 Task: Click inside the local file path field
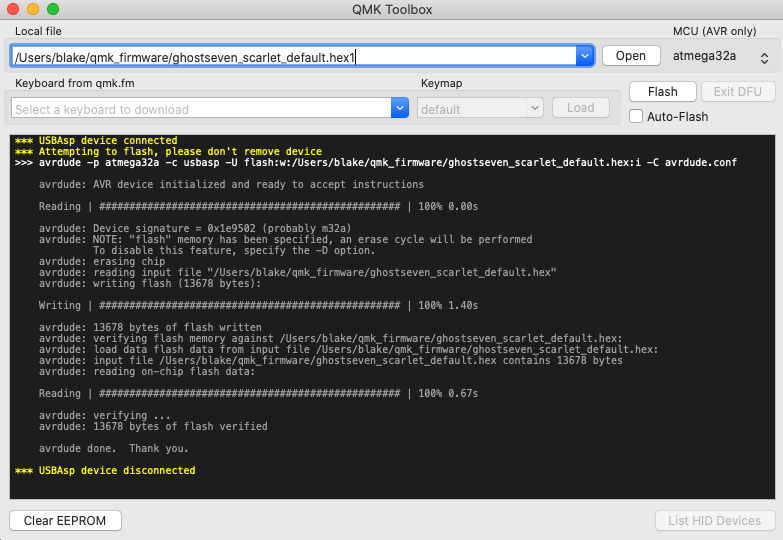click(294, 56)
